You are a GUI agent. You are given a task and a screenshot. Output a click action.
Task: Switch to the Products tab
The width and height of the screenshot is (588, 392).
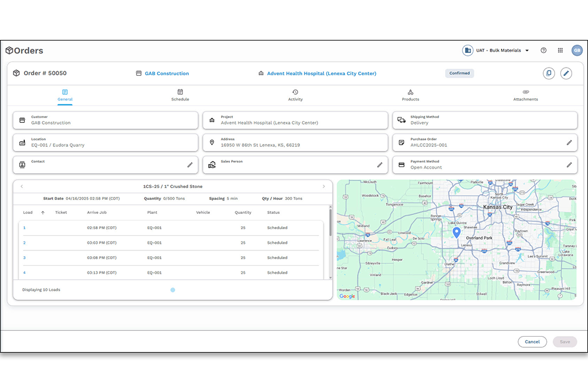click(x=410, y=95)
